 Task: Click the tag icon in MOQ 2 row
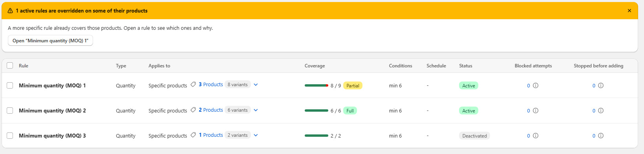193,110
